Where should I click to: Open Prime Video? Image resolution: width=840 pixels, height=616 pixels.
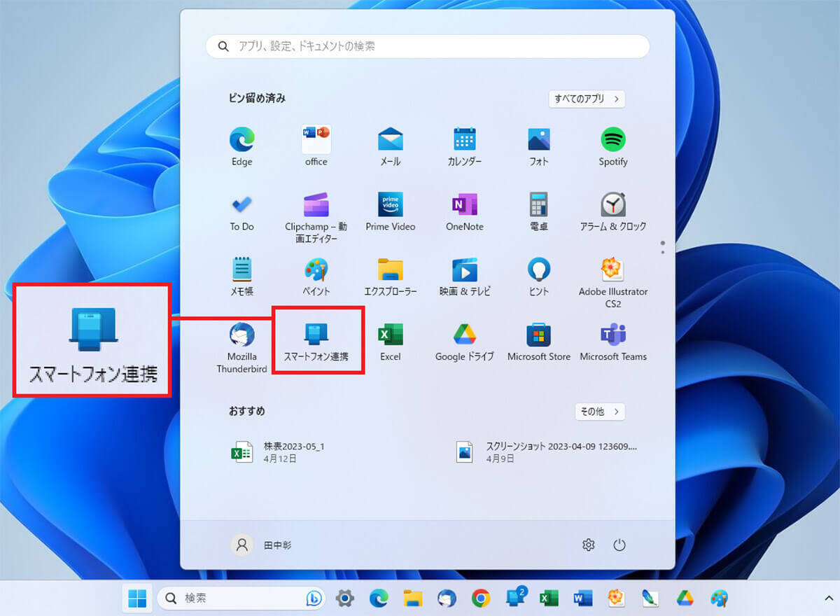pyautogui.click(x=390, y=211)
